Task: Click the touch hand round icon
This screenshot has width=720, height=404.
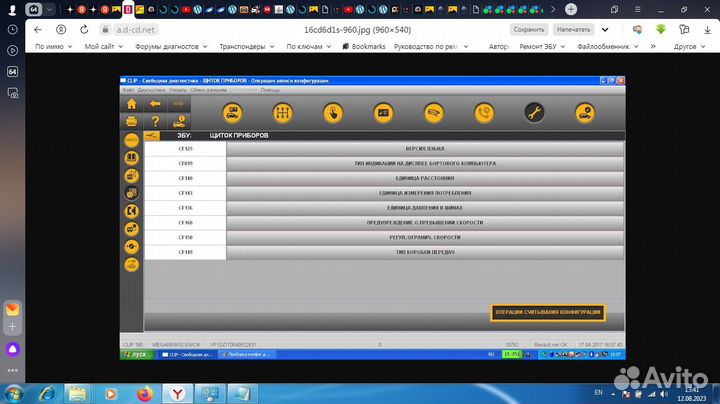Action: pyautogui.click(x=333, y=112)
